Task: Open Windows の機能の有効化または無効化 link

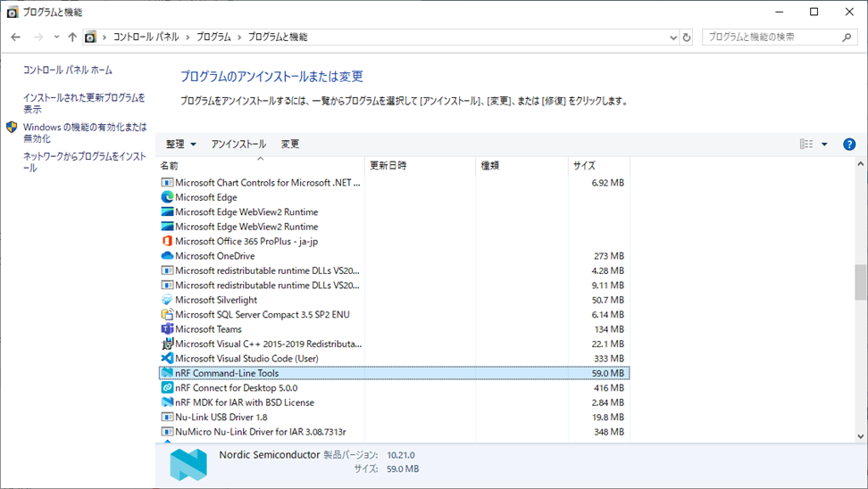Action: tap(85, 133)
